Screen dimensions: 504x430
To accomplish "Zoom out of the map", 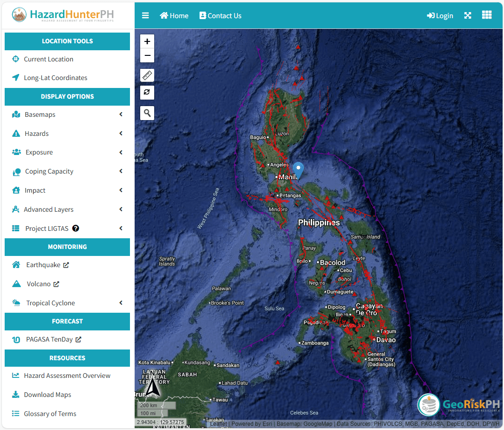I will coord(147,55).
